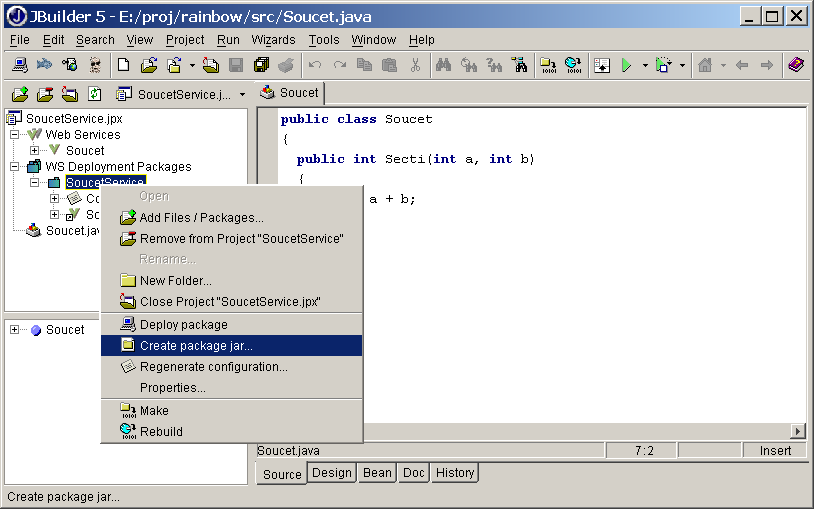Click the computer icon at toolbar start

[x=20, y=65]
